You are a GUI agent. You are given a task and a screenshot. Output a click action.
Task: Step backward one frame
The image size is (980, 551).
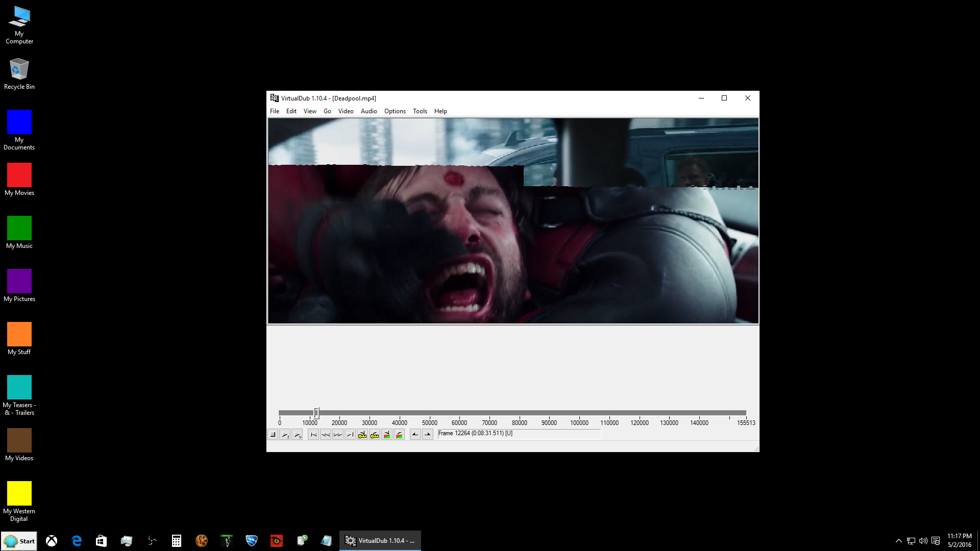pyautogui.click(x=326, y=435)
